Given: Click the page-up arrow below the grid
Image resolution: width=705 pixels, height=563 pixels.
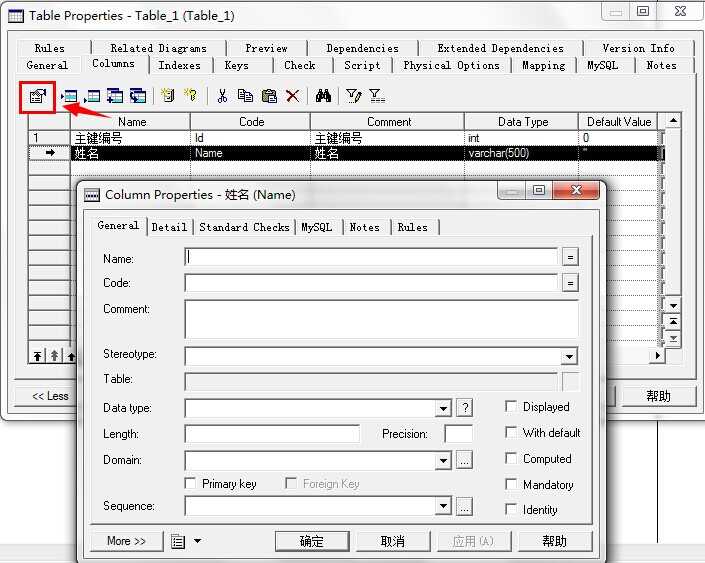Looking at the screenshot, I should 54,356.
